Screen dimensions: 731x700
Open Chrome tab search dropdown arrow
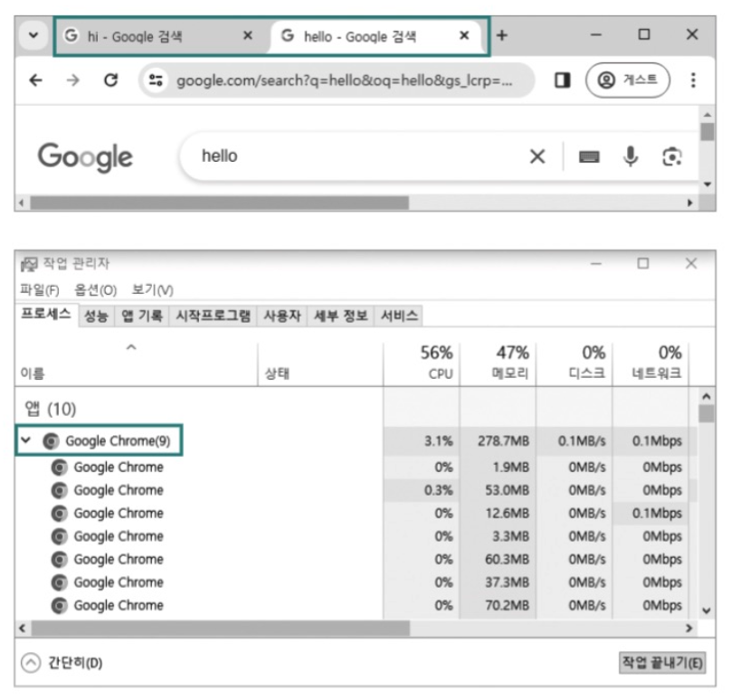pos(33,35)
